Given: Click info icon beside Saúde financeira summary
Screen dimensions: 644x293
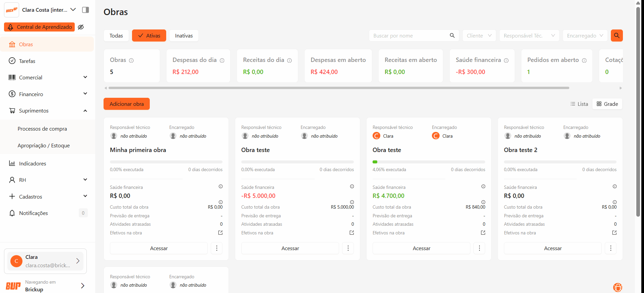Looking at the screenshot, I should click(506, 61).
